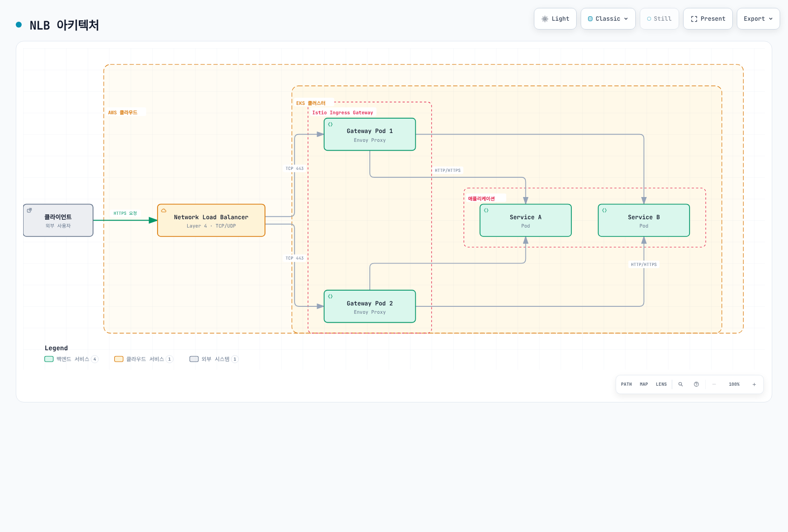Viewport: 788px width, 532px height.
Task: Select the Gateway Pod 2 node
Action: (370, 306)
